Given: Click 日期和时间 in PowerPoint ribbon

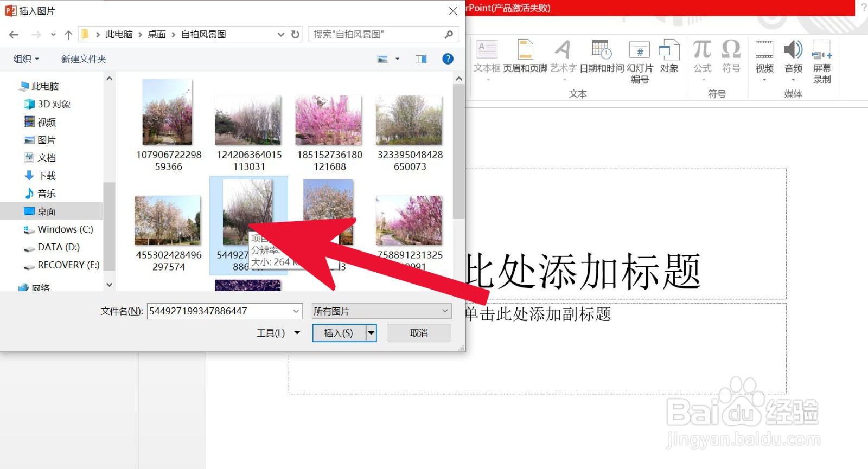Looking at the screenshot, I should 602,56.
